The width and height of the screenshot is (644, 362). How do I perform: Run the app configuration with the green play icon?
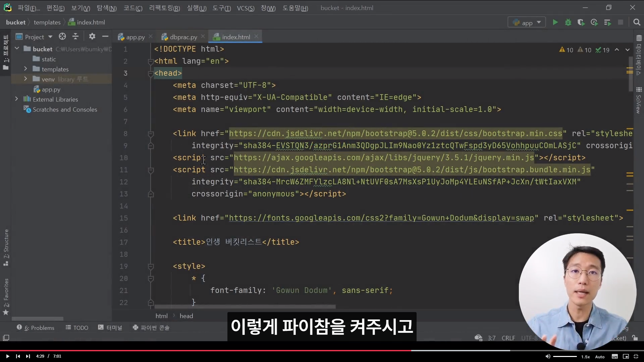point(555,22)
